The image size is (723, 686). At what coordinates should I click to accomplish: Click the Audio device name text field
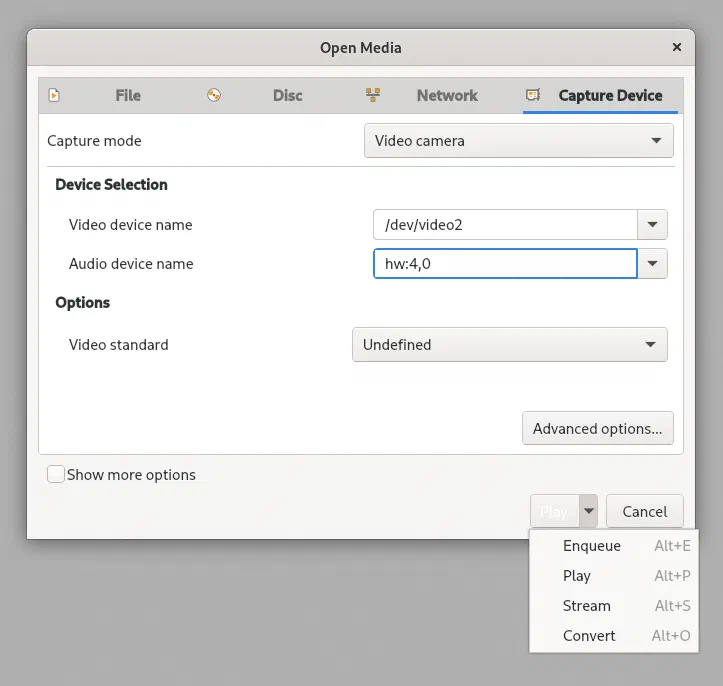point(505,264)
